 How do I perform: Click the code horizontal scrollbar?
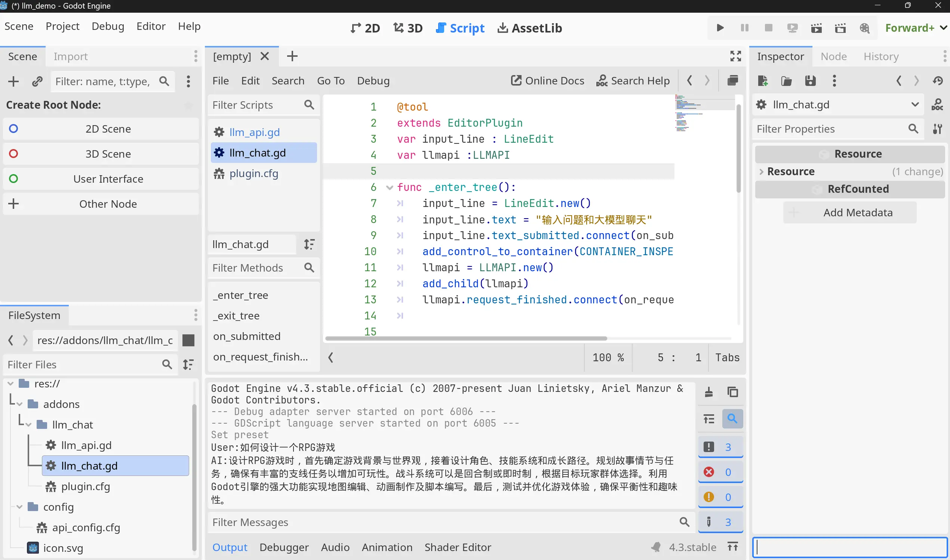[466, 338]
